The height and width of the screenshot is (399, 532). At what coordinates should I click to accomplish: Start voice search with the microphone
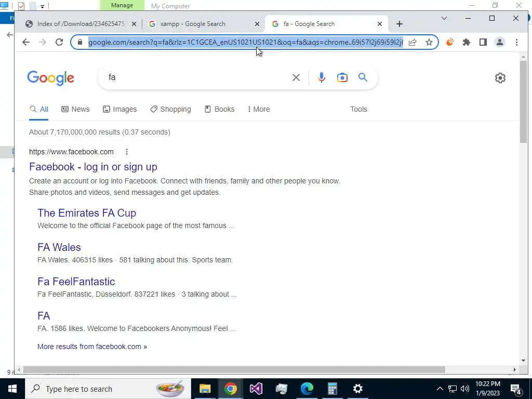(x=321, y=77)
